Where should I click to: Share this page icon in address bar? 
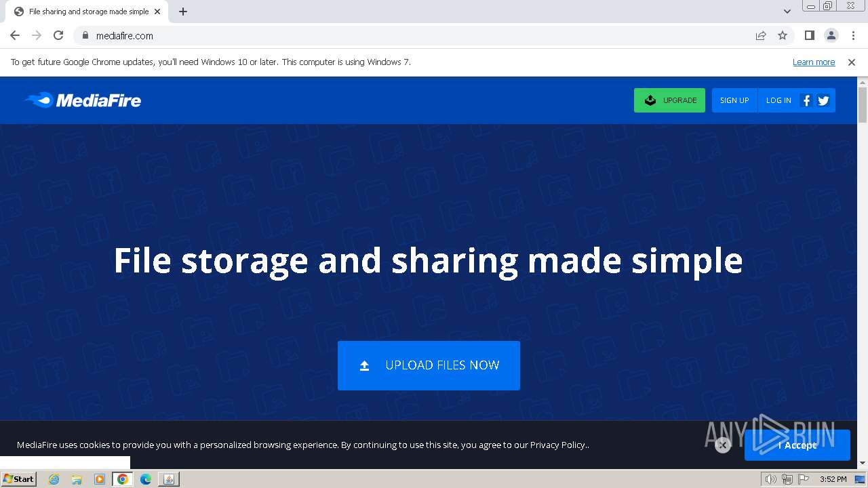tap(761, 36)
